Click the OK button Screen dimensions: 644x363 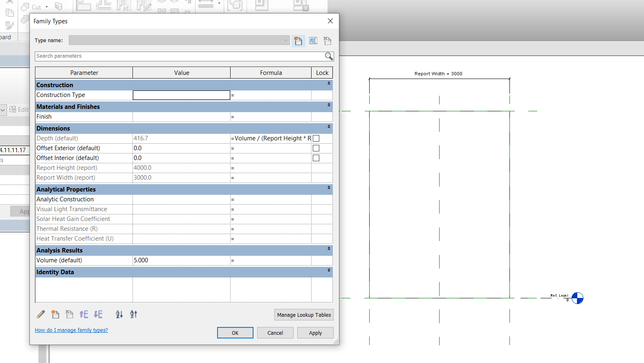235,333
